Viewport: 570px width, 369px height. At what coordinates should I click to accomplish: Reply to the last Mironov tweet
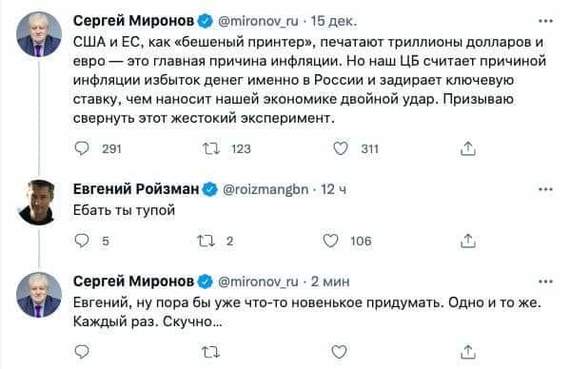click(82, 352)
